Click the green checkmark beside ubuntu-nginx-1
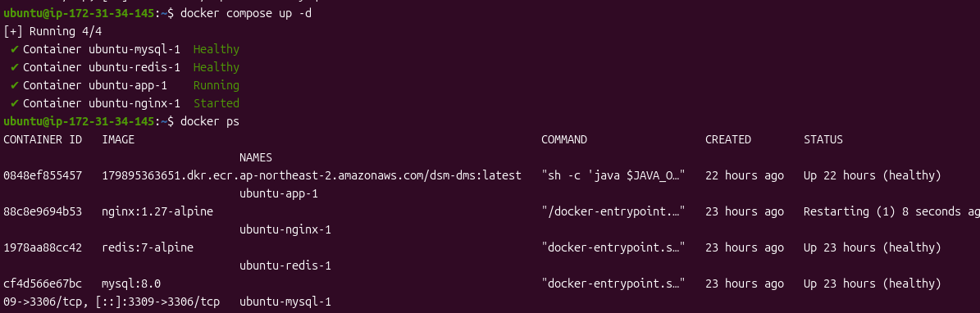 15,104
